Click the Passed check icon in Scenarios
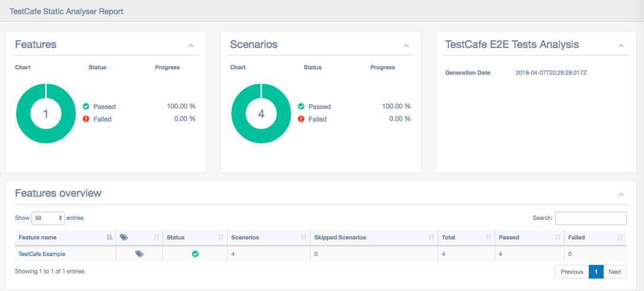The image size is (644, 291). tap(301, 106)
